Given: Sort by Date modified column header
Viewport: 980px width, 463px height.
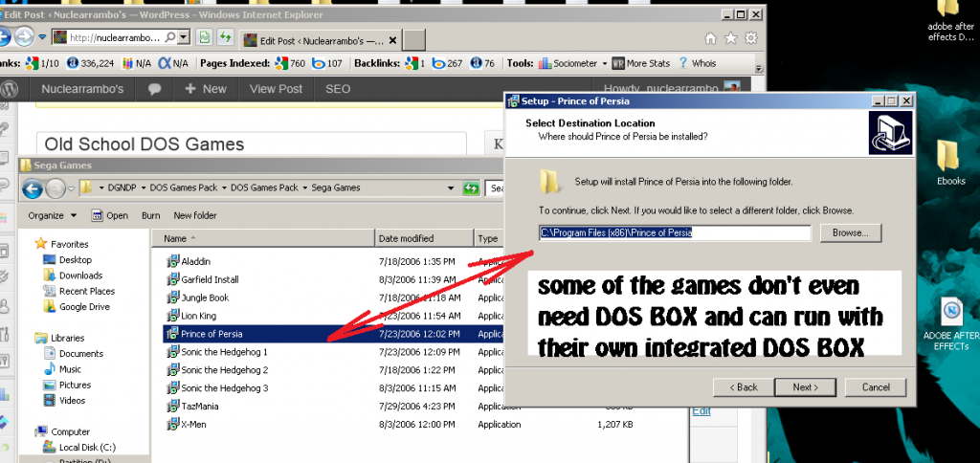Looking at the screenshot, I should 425,238.
